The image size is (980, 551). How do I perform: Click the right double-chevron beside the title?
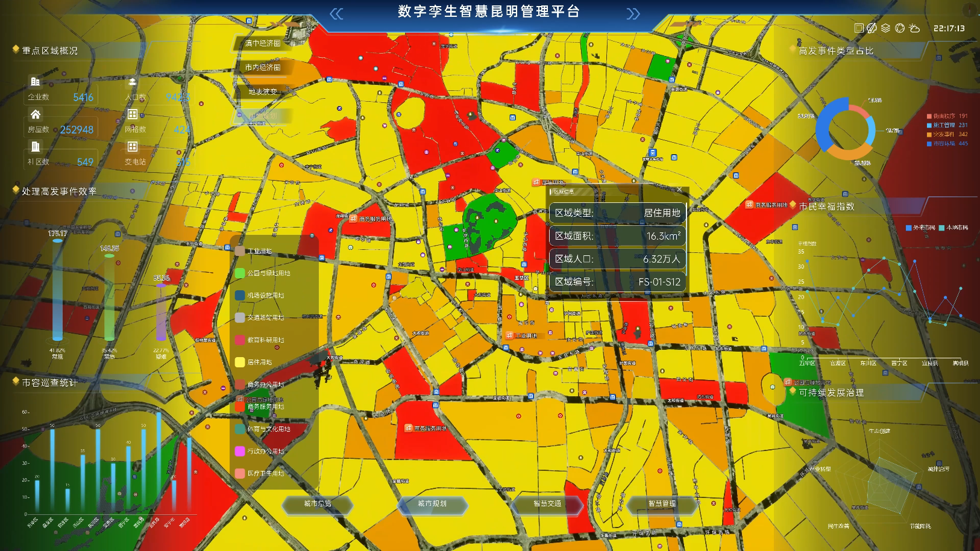(x=633, y=14)
